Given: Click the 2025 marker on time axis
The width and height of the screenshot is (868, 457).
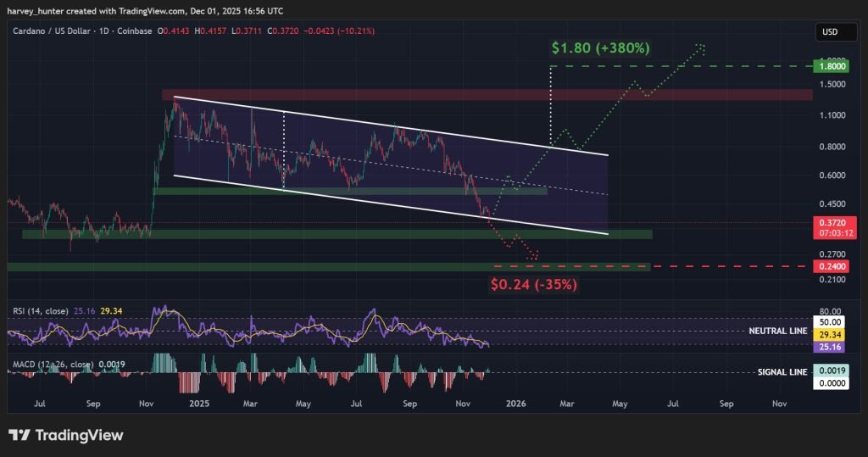Looking at the screenshot, I should 200,404.
